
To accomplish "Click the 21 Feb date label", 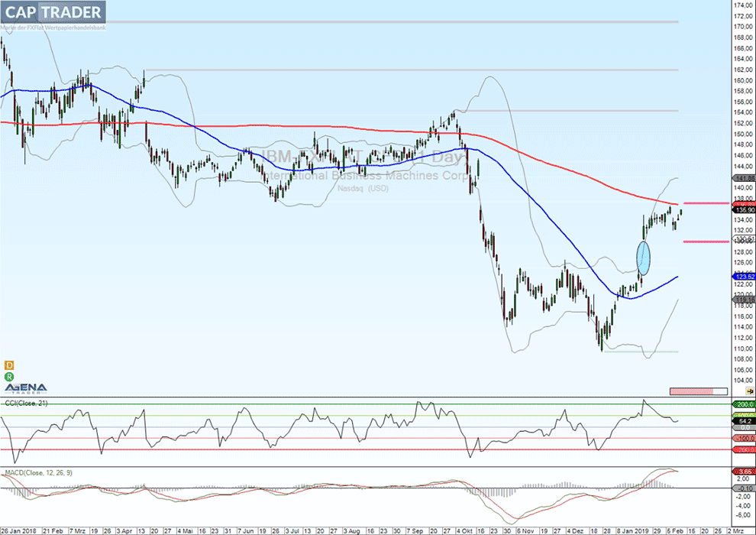I will click(x=53, y=530).
